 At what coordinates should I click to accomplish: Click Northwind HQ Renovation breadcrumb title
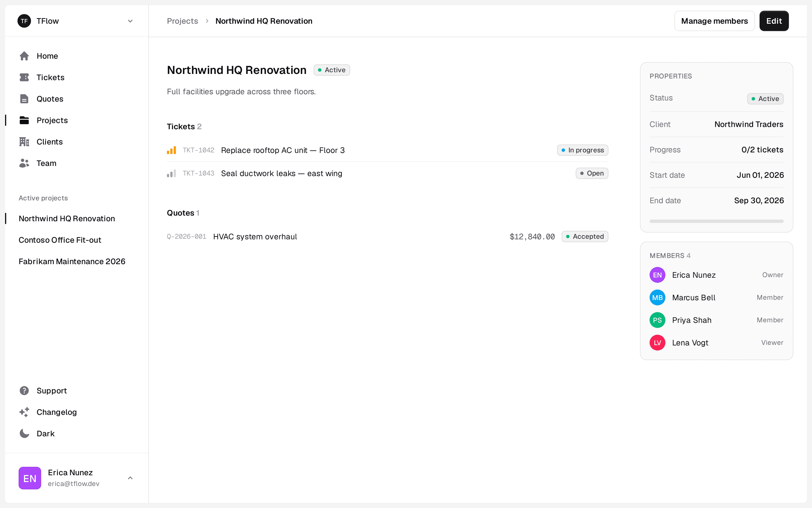point(264,21)
